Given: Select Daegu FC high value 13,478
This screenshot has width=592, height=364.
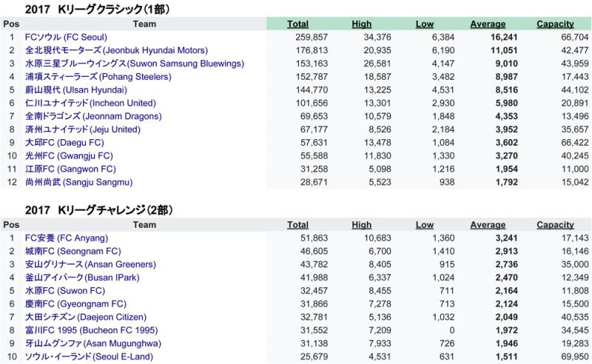Looking at the screenshot, I should tap(377, 143).
